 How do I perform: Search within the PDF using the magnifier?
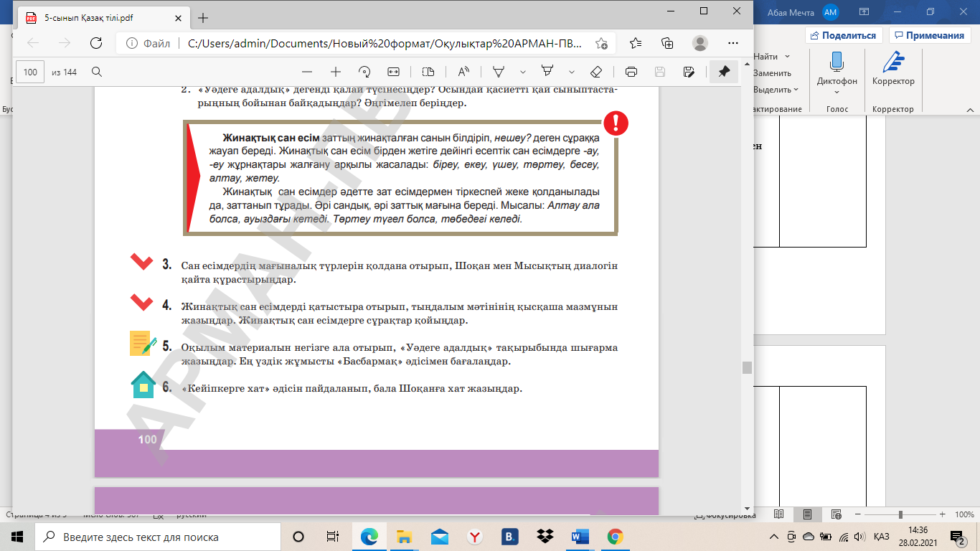click(97, 72)
